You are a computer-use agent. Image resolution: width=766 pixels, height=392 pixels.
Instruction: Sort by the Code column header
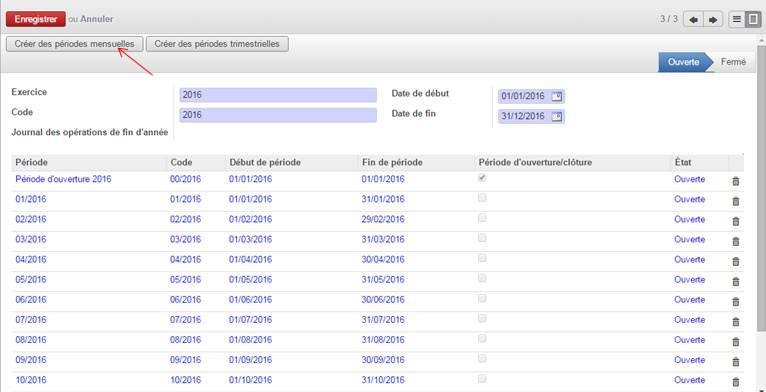coord(181,162)
